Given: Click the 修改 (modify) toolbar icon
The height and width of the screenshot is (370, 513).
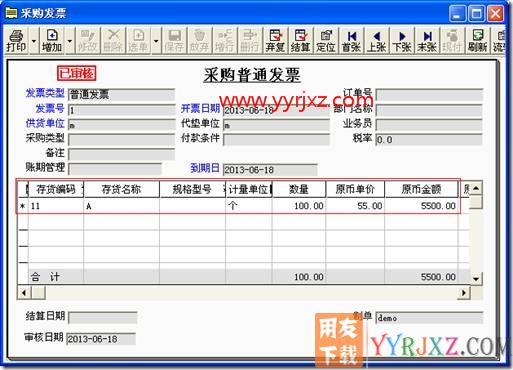Looking at the screenshot, I should [88, 40].
